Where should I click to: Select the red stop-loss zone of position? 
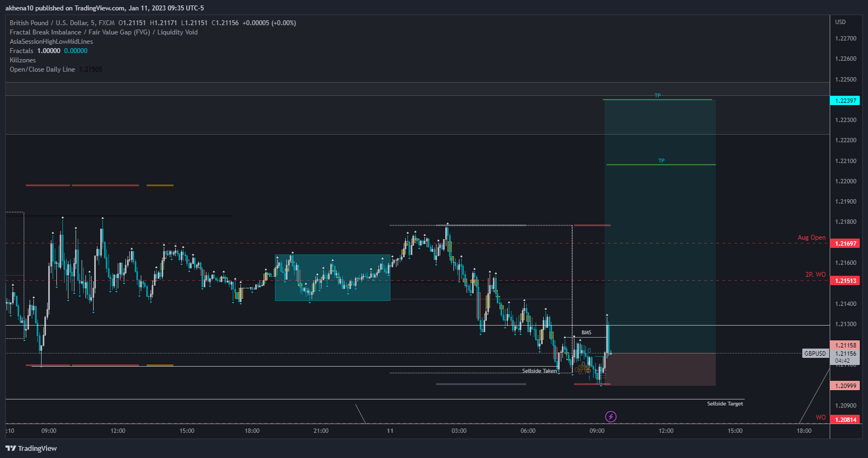(x=660, y=369)
